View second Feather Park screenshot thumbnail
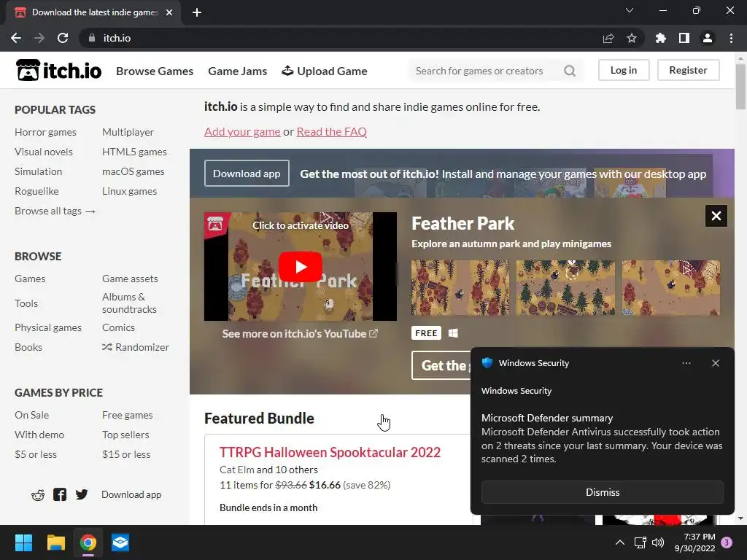This screenshot has width=747, height=560. (565, 287)
